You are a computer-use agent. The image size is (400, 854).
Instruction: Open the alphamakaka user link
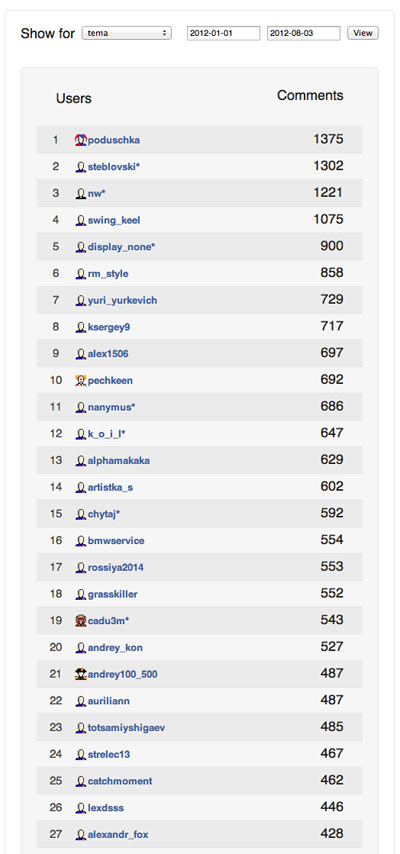(x=119, y=461)
